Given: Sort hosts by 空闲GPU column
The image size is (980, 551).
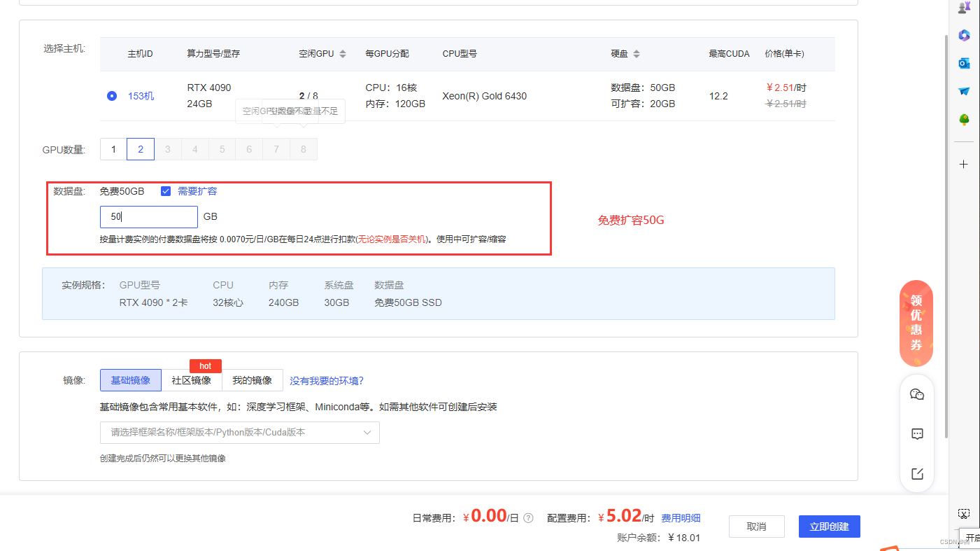Looking at the screenshot, I should click(343, 54).
